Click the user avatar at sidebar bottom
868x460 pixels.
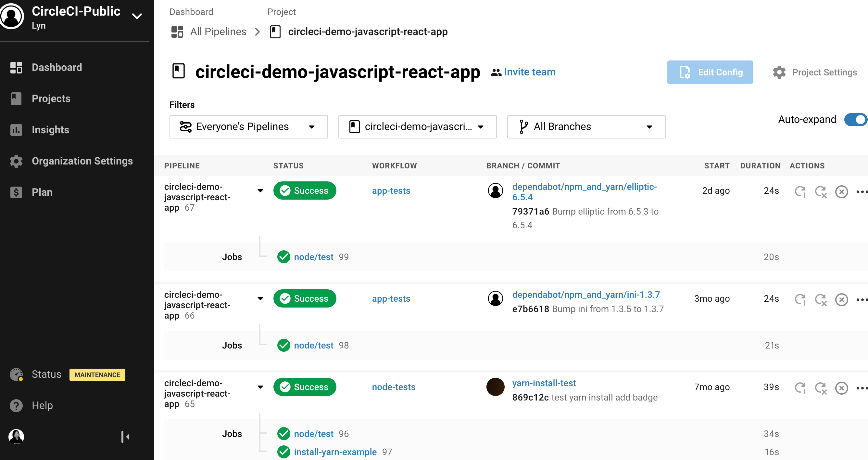click(x=16, y=437)
